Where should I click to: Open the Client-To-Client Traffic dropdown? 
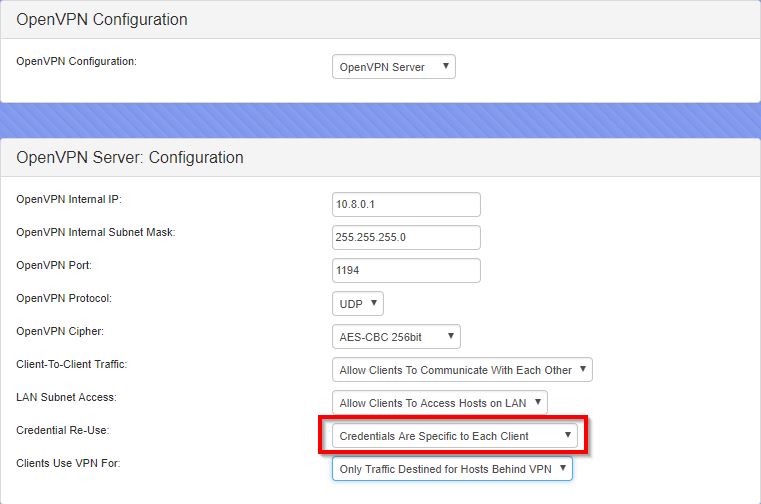point(462,370)
